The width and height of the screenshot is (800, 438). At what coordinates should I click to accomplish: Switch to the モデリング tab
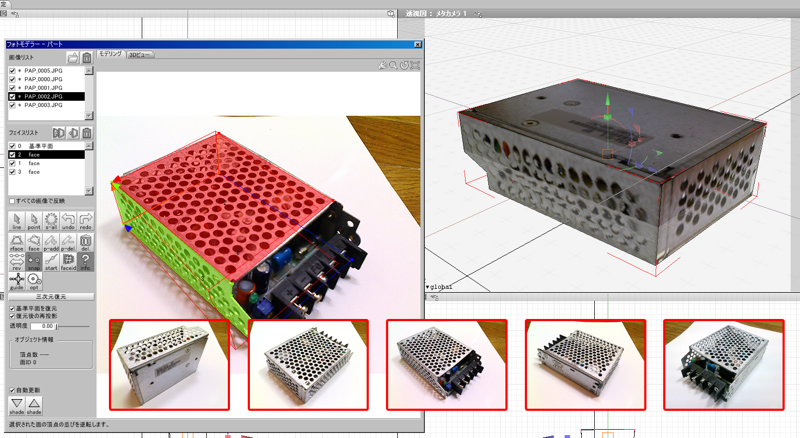[110, 54]
